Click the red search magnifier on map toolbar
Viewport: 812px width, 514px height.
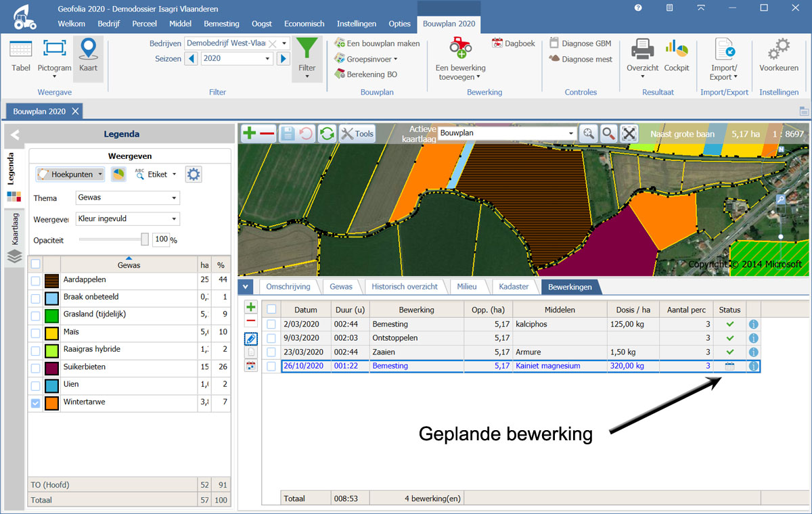click(x=609, y=133)
